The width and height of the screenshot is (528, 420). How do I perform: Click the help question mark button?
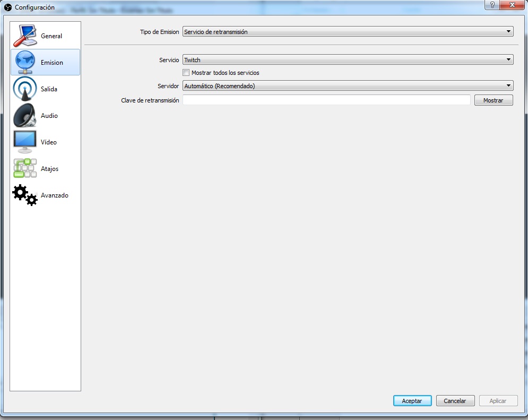(492, 4)
